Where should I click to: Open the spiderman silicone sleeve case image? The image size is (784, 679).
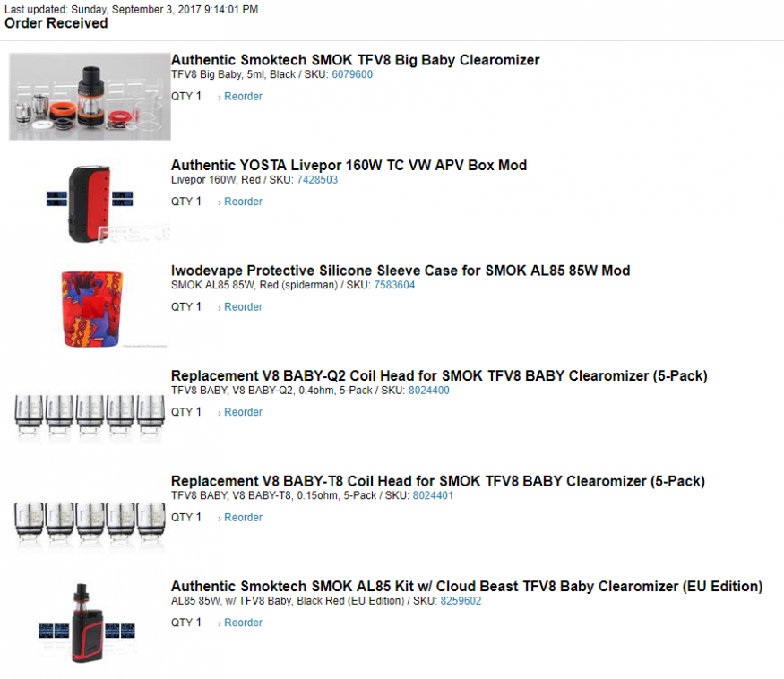90,307
